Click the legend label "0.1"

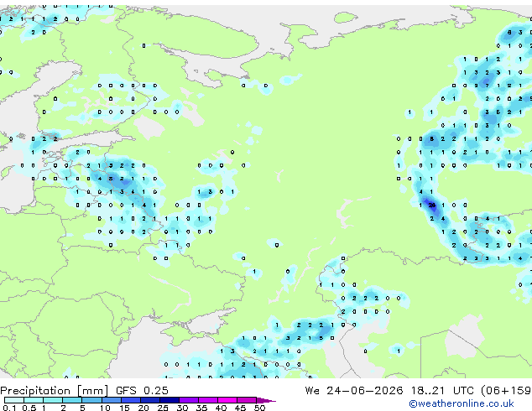coord(9,408)
